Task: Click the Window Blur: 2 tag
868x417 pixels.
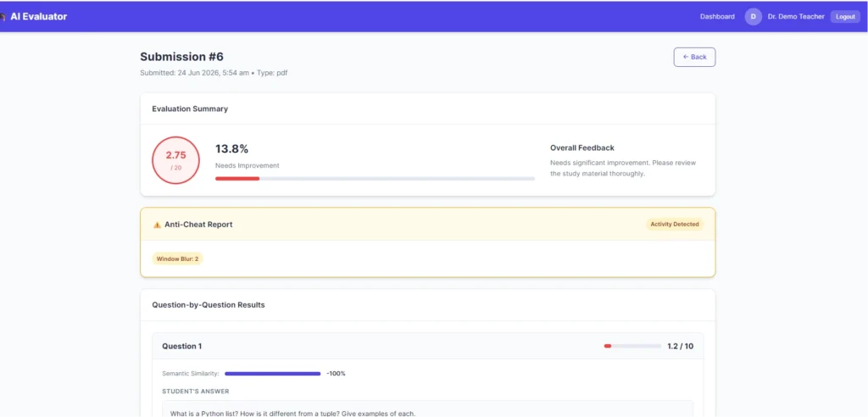Action: [177, 259]
